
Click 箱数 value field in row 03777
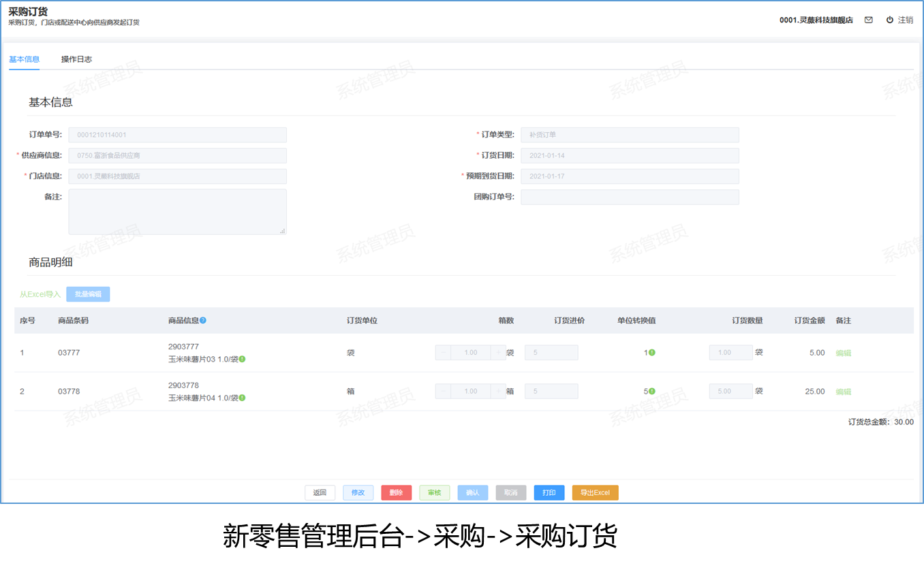(470, 353)
